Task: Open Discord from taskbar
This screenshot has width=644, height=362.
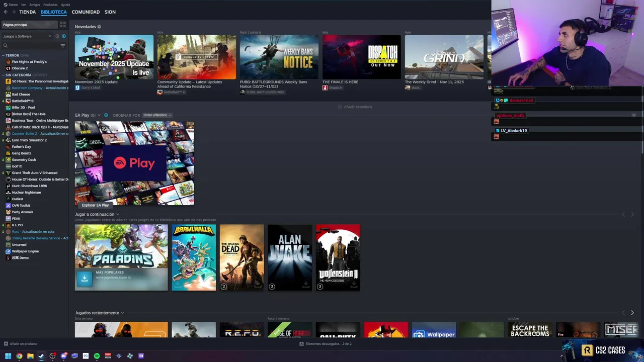Action: click(x=63, y=356)
